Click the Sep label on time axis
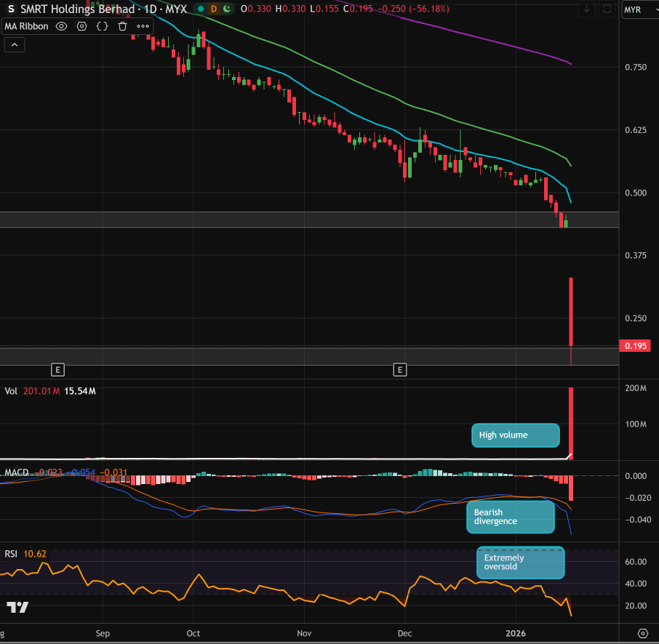Screen dimensions: 659x644 tap(103, 633)
